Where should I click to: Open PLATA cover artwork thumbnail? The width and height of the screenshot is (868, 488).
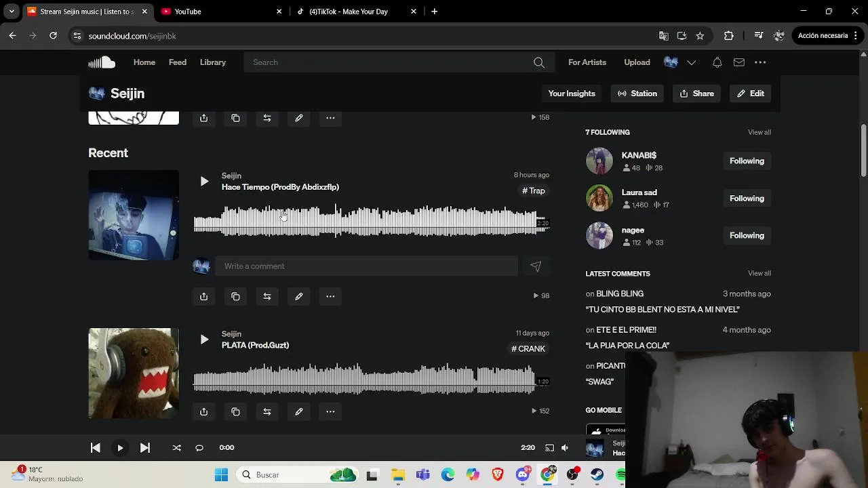(x=134, y=373)
